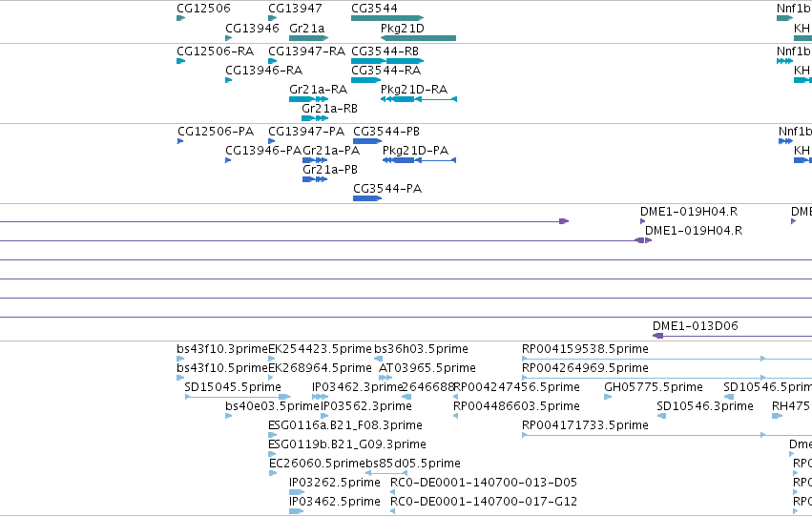
Task: Click the Gr21a-PA protein label
Action: click(x=331, y=151)
